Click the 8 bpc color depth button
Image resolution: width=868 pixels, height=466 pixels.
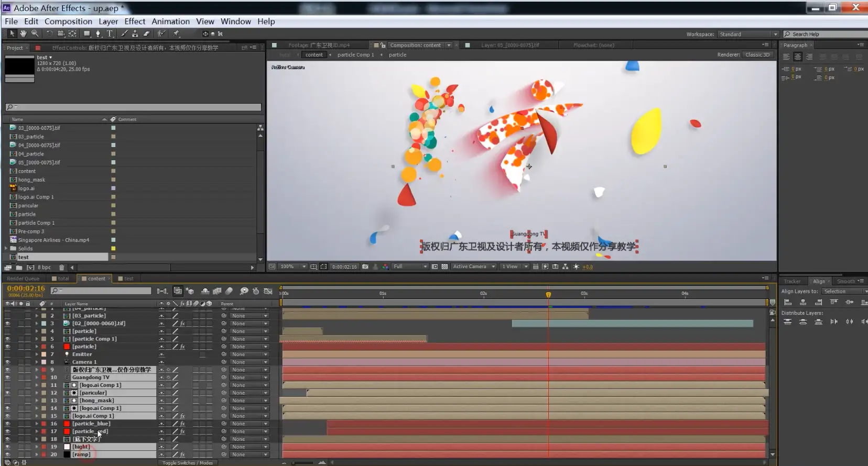tap(45, 268)
